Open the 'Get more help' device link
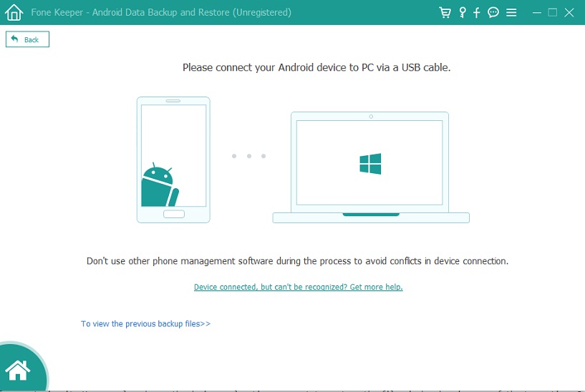 298,287
